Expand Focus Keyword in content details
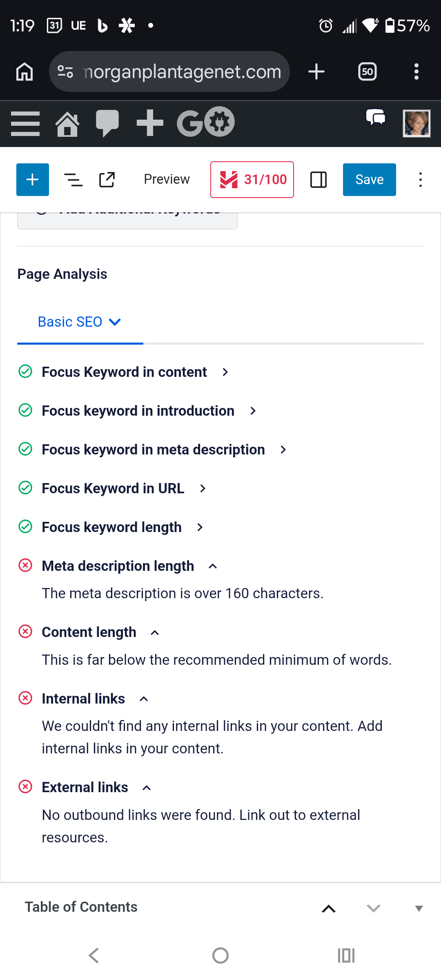The image size is (441, 980). [x=225, y=372]
